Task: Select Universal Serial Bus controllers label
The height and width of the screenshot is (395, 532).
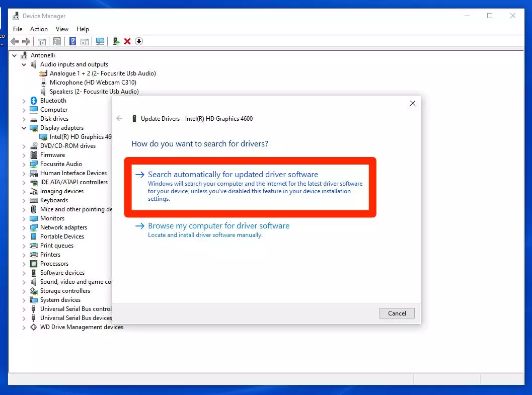Action: [x=75, y=309]
